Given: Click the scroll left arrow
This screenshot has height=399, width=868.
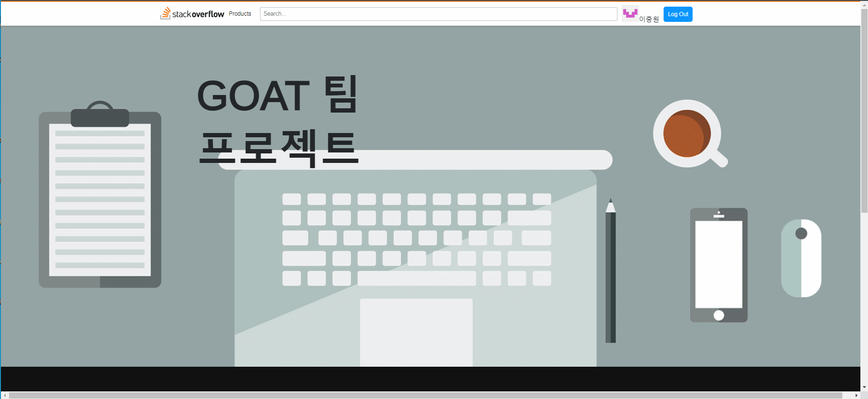Looking at the screenshot, I should click(5, 395).
